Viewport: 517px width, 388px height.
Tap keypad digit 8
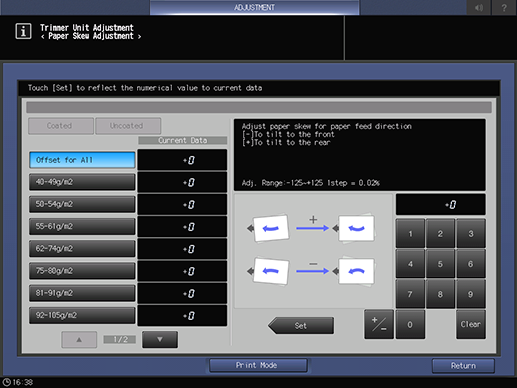(x=440, y=294)
